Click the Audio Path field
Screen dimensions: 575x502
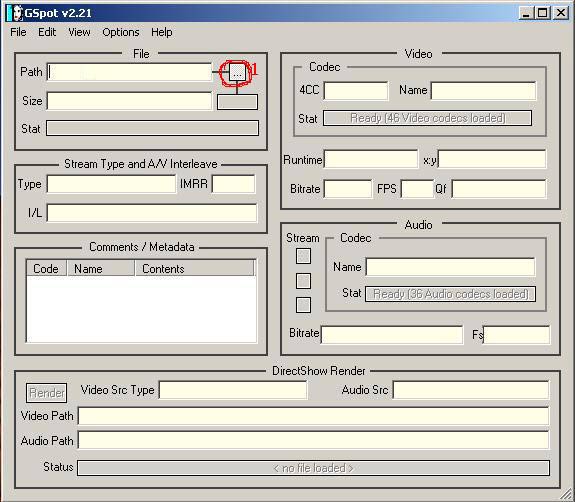click(314, 440)
